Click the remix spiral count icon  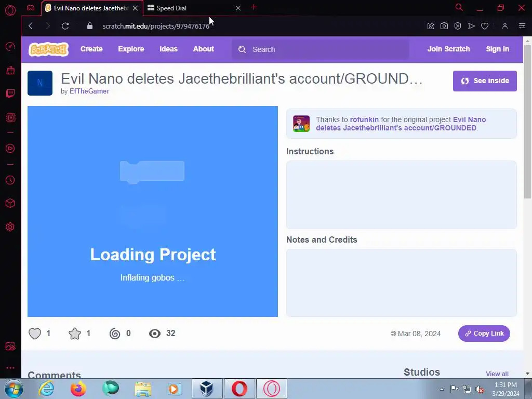pyautogui.click(x=115, y=334)
